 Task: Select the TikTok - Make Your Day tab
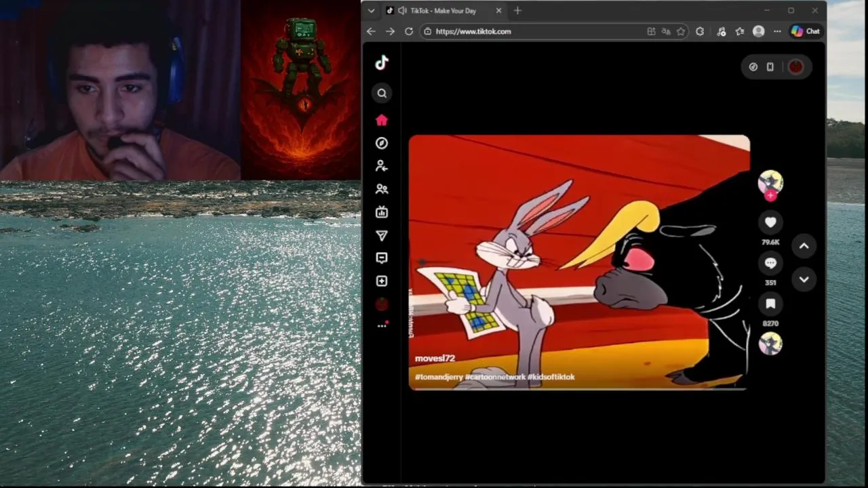444,11
